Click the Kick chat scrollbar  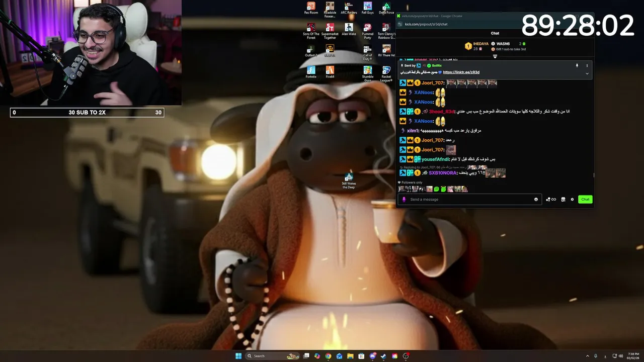594,175
